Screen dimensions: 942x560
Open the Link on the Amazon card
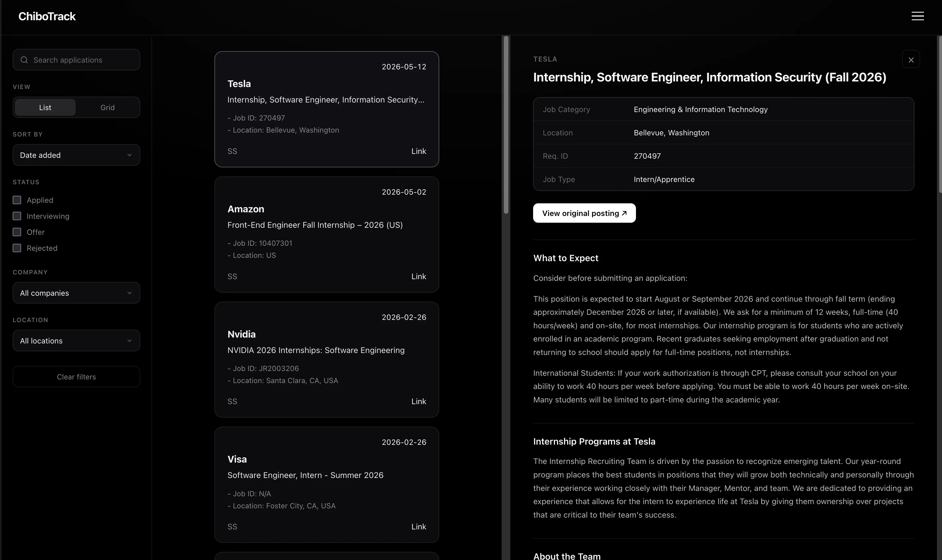click(x=418, y=277)
